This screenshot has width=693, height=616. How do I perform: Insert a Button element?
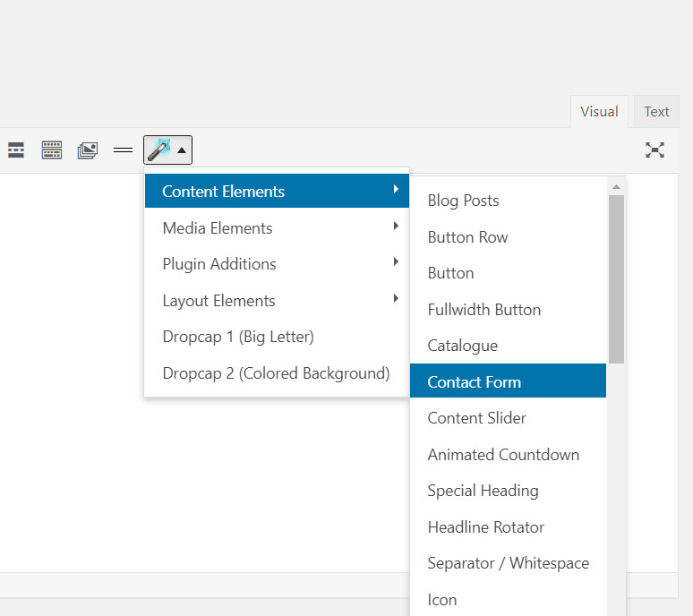(508, 273)
